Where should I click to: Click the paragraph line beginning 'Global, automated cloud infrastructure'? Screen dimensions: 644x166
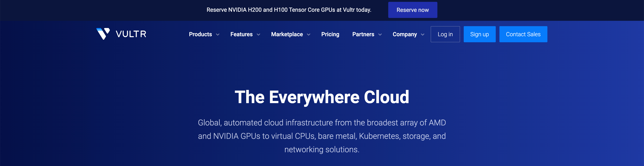(x=322, y=123)
